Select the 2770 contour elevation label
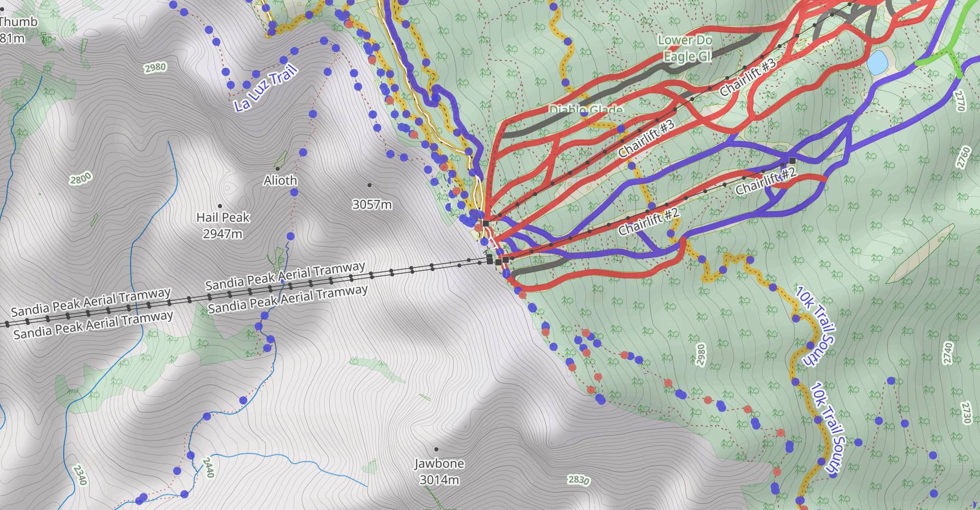This screenshot has width=980, height=510. click(960, 100)
